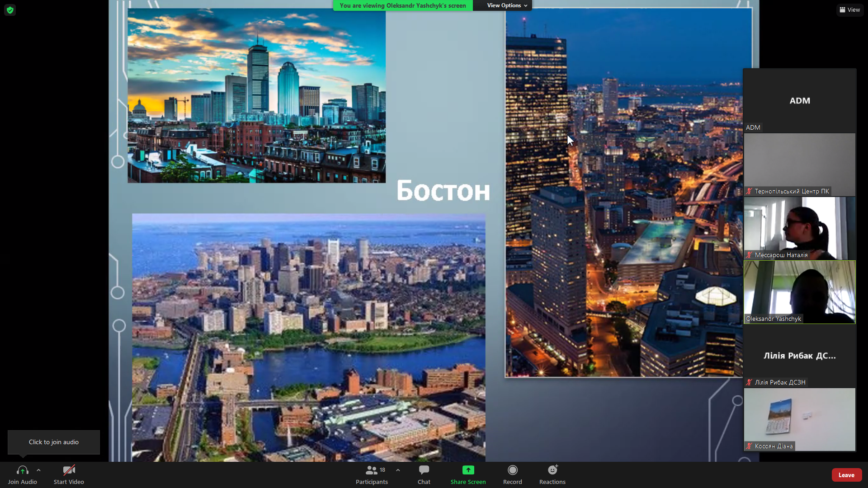Click muted mic icon on Косоян Діана
This screenshot has height=488, width=868.
pyautogui.click(x=749, y=446)
